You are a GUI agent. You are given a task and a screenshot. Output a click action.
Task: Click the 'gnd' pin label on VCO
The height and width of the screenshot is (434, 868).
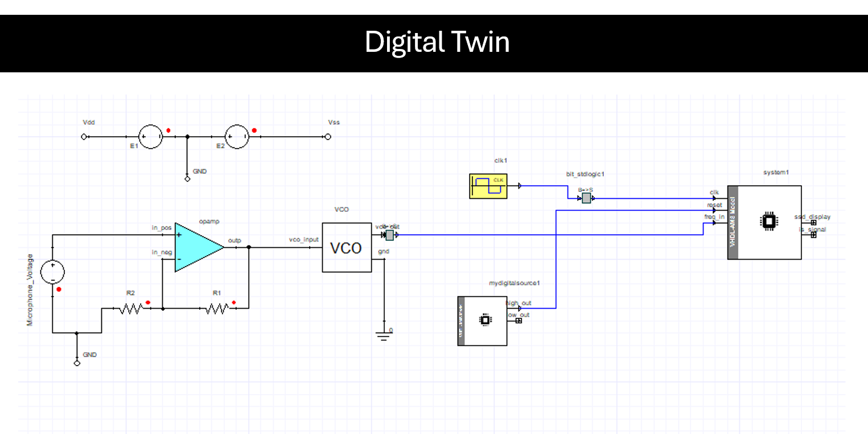point(384,251)
